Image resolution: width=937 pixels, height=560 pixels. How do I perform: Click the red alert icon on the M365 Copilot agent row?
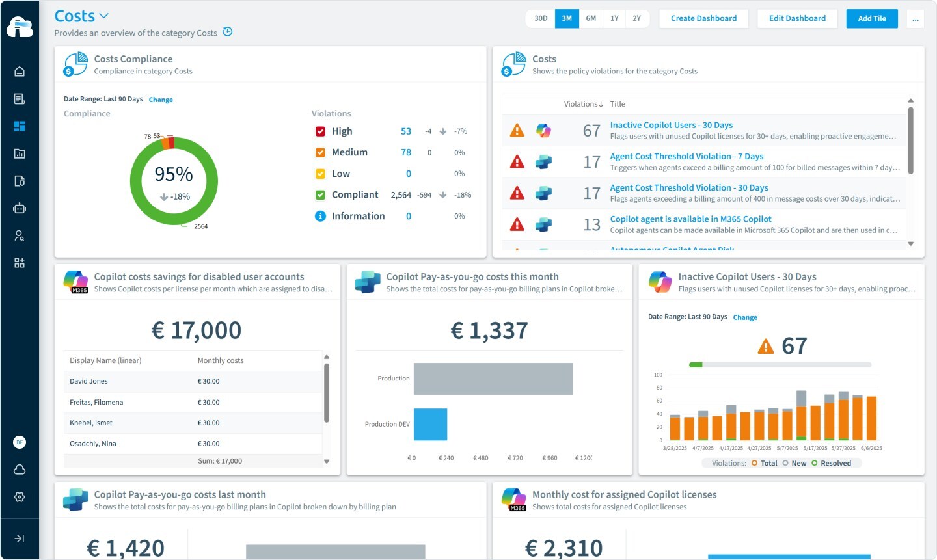click(517, 224)
